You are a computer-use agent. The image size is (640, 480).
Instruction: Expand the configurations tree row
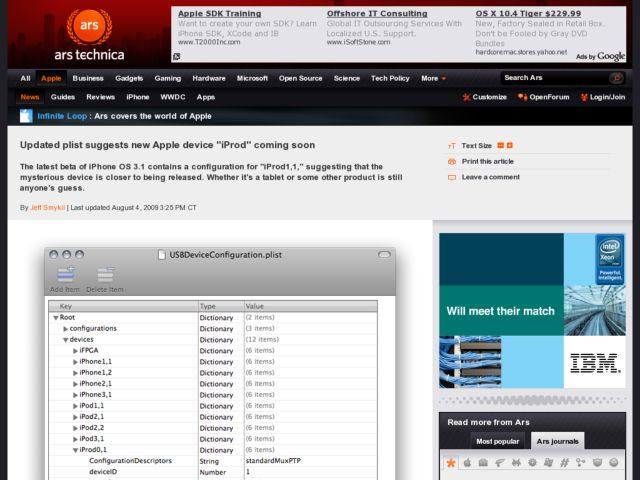click(x=66, y=328)
